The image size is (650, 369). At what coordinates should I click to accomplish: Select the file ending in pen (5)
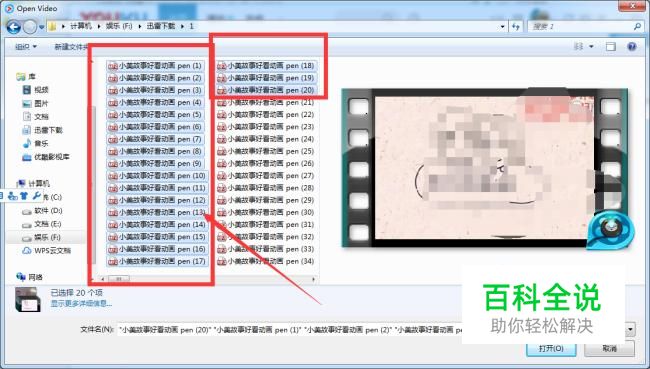coord(155,115)
